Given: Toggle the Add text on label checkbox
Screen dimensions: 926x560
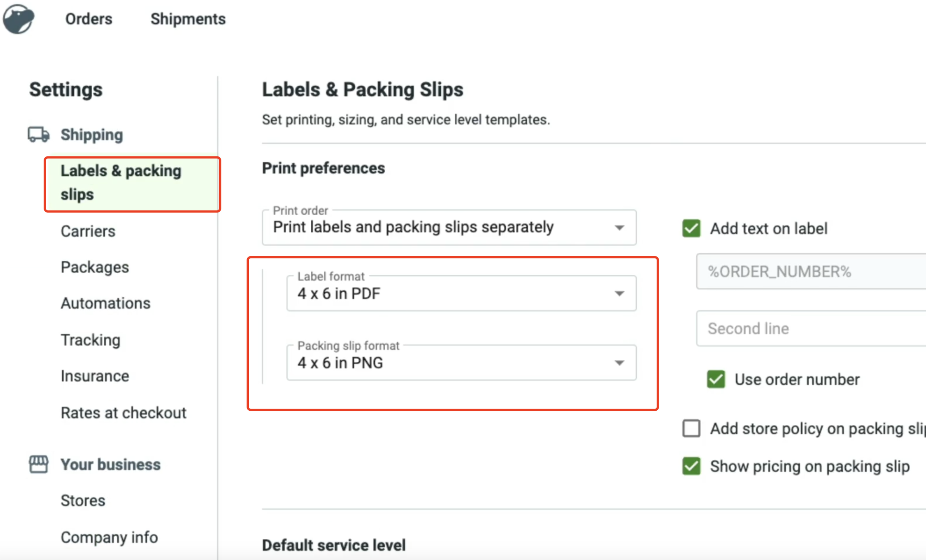Looking at the screenshot, I should click(691, 229).
